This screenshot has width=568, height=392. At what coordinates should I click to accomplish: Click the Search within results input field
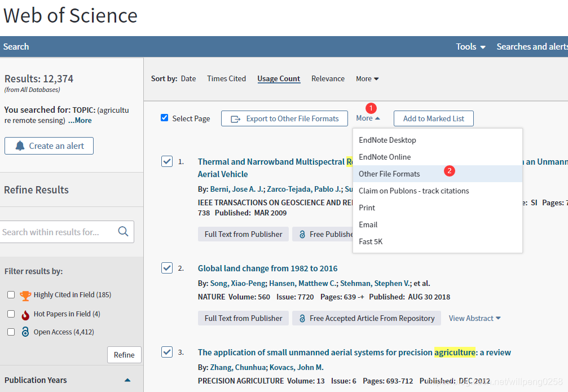58,232
